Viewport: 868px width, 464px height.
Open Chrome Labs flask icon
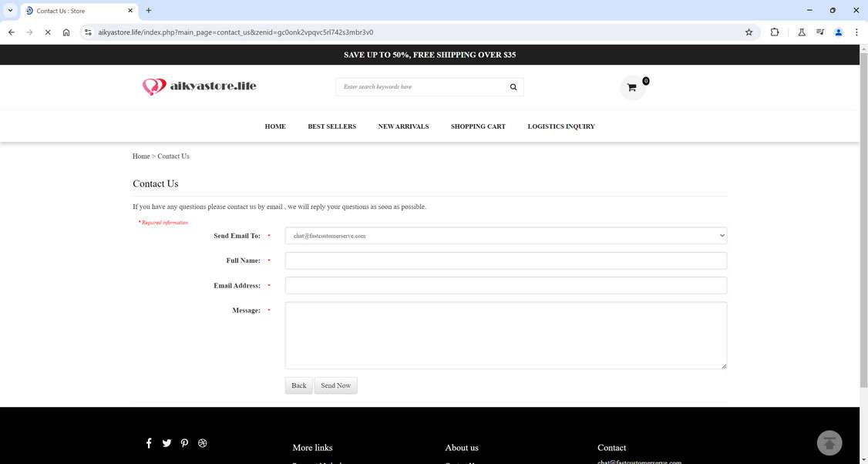click(801, 32)
